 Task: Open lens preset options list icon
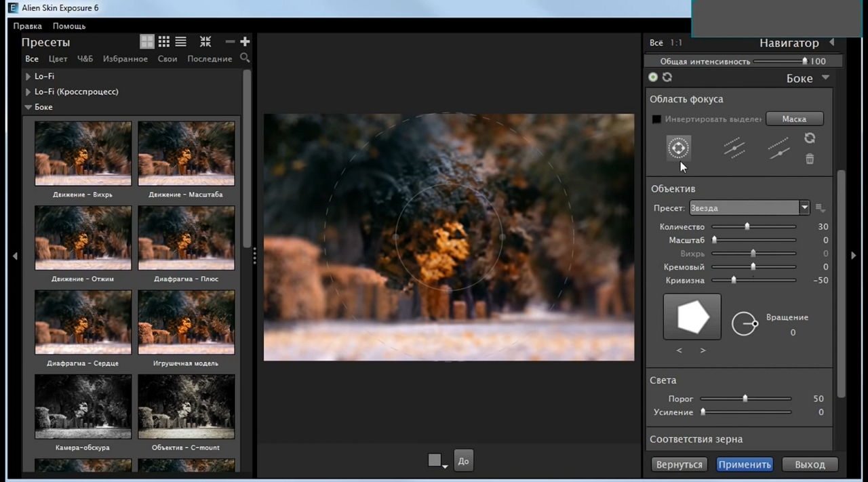click(820, 208)
